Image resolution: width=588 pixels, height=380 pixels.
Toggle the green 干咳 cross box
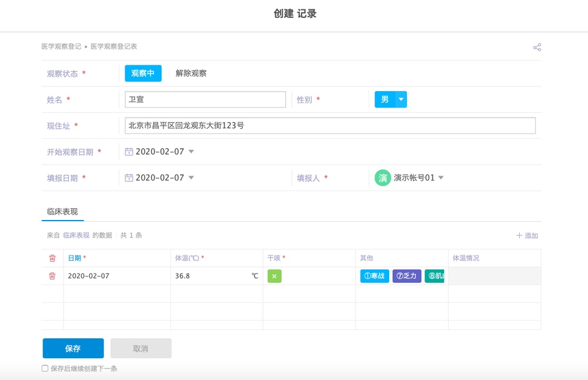(x=275, y=276)
